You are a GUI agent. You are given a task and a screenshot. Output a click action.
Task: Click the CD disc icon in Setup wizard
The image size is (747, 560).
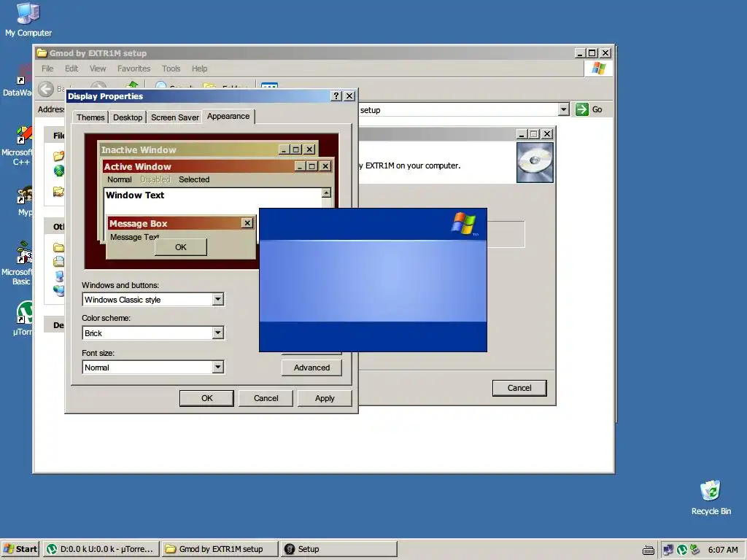pyautogui.click(x=535, y=163)
